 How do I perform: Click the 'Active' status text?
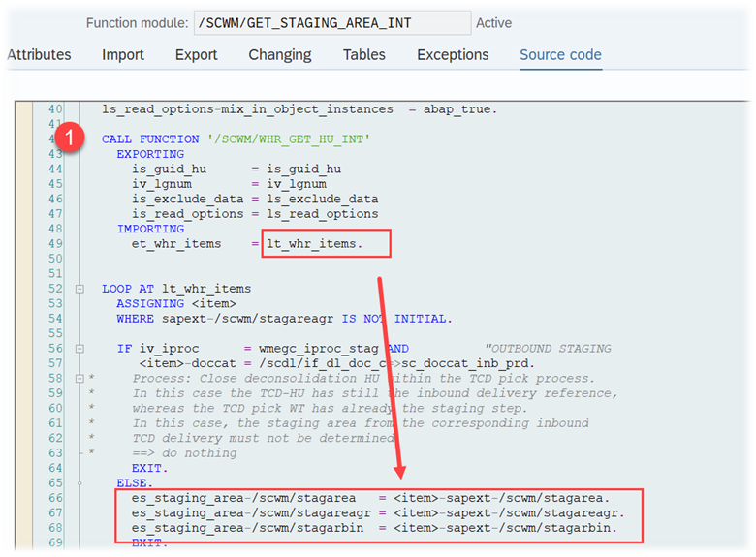coord(493,23)
